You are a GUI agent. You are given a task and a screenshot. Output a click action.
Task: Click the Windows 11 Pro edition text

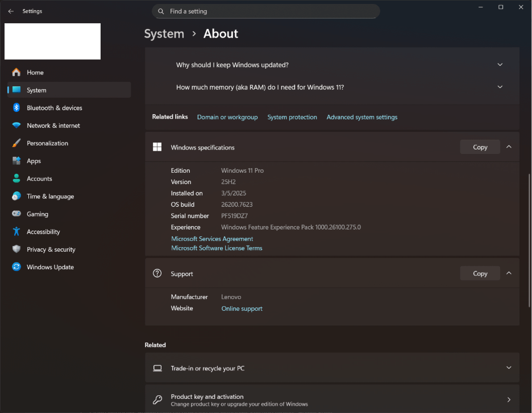click(242, 170)
